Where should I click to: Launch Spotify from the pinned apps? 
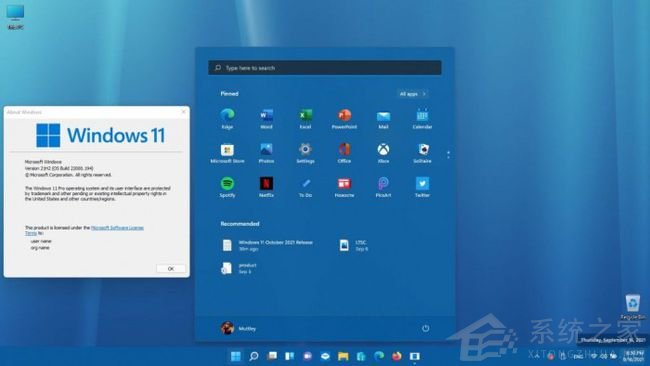point(227,187)
